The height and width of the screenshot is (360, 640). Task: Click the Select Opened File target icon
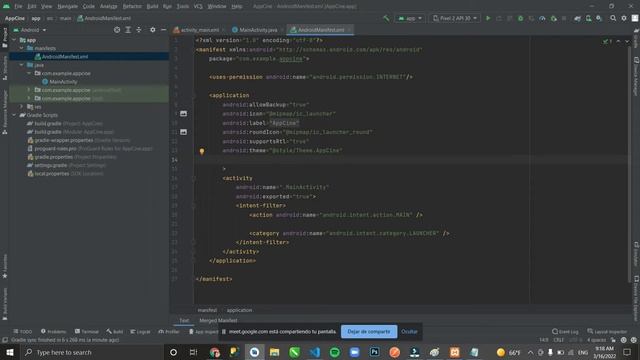117,30
